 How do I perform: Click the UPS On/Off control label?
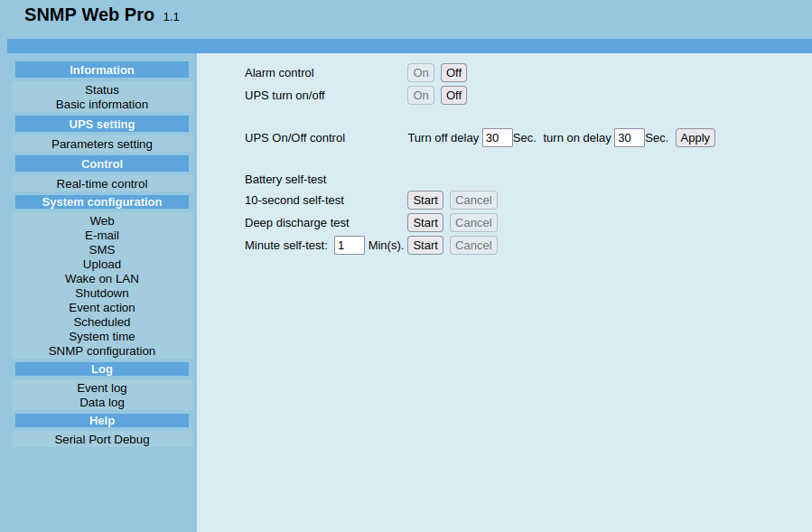click(294, 138)
